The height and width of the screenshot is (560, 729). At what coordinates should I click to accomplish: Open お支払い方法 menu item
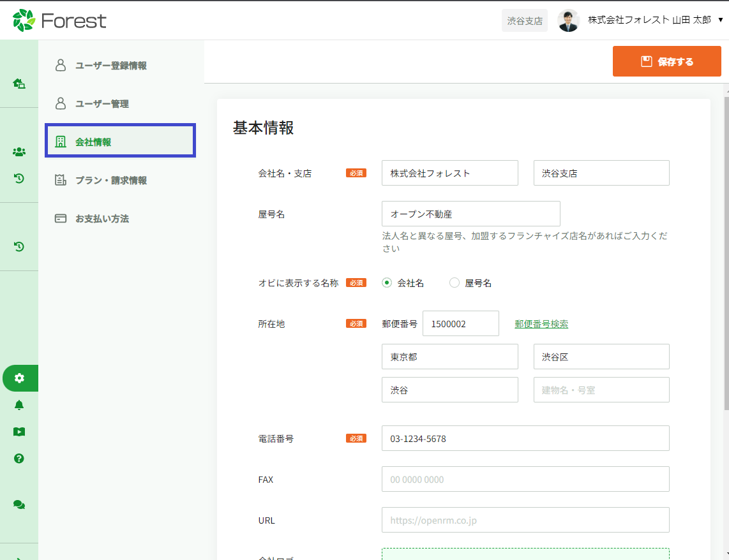102,219
